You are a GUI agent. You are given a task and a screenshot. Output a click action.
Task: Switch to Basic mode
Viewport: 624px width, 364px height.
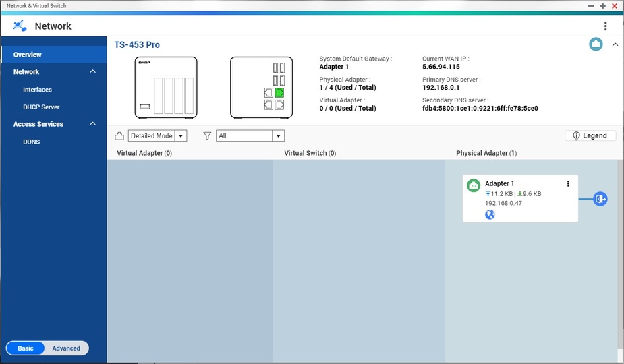click(26, 348)
